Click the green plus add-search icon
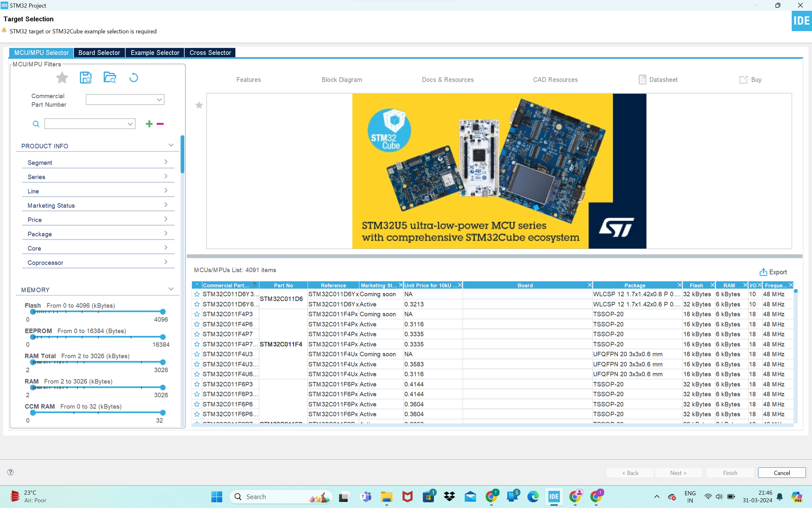812x508 pixels. click(x=149, y=124)
